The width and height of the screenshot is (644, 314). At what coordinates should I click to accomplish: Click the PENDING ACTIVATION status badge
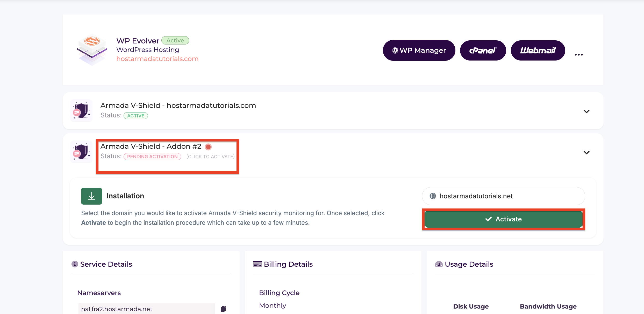click(152, 157)
